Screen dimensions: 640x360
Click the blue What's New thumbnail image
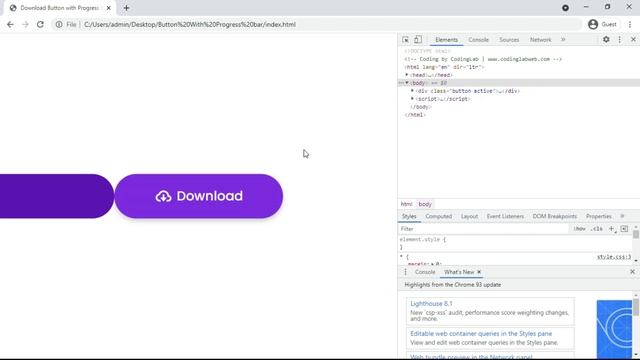click(x=614, y=329)
